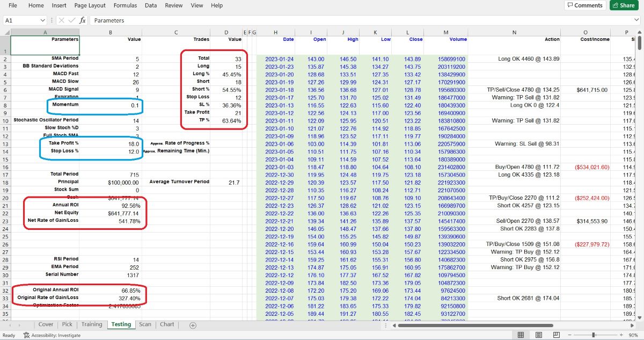
Task: Switch to the Training sheet tab
Action: (x=92, y=324)
